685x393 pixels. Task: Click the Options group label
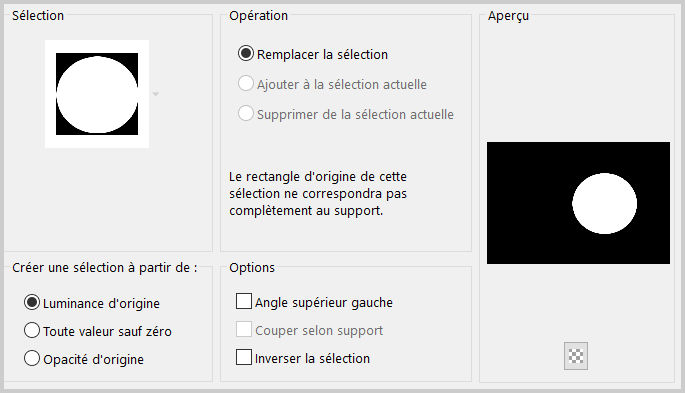(x=252, y=267)
